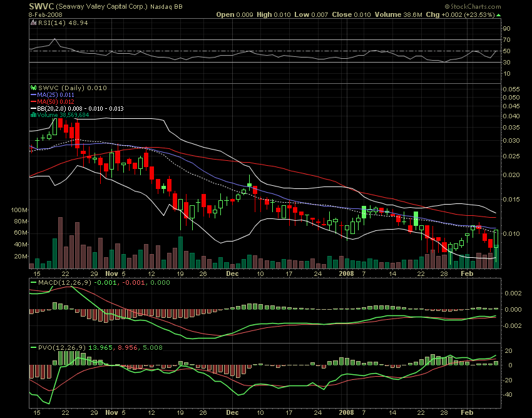Click the Open 0.009 value

pyautogui.click(x=235, y=14)
